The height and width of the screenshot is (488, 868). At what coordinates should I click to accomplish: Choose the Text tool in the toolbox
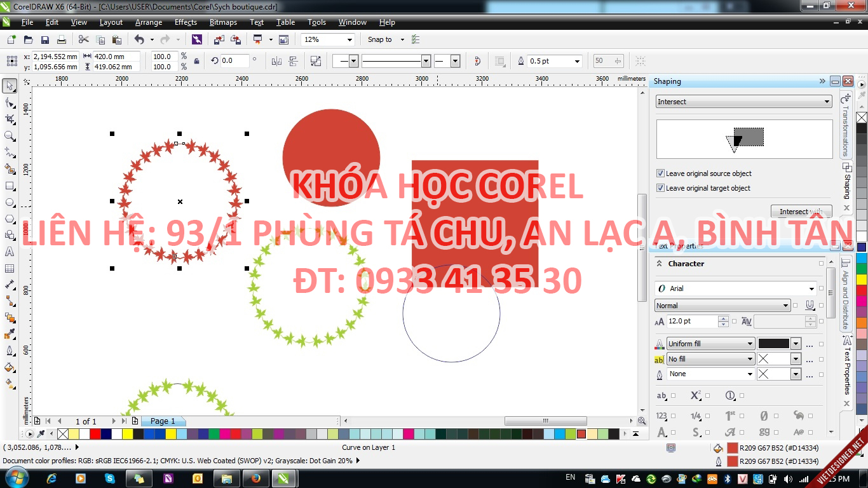[10, 252]
